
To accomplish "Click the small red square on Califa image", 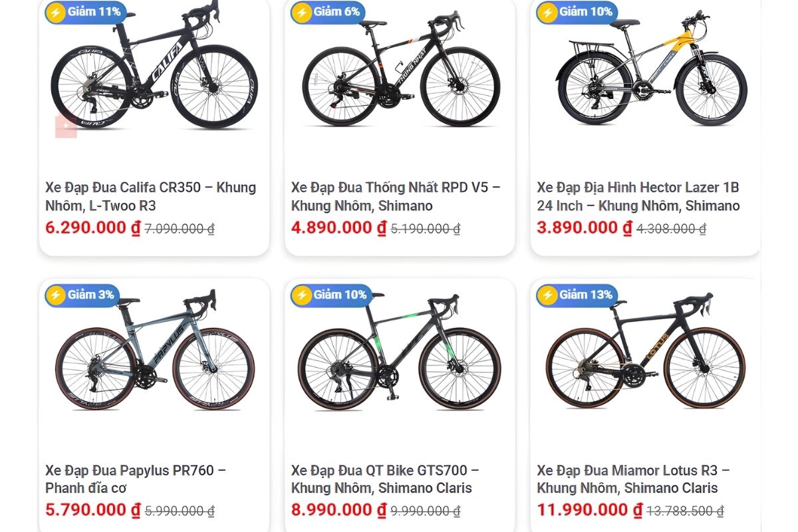I will point(66,126).
